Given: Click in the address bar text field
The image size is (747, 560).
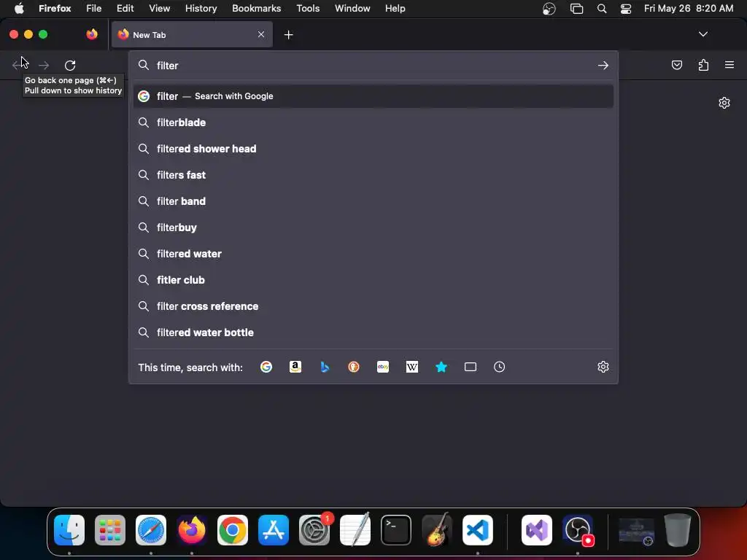Looking at the screenshot, I should coord(373,65).
